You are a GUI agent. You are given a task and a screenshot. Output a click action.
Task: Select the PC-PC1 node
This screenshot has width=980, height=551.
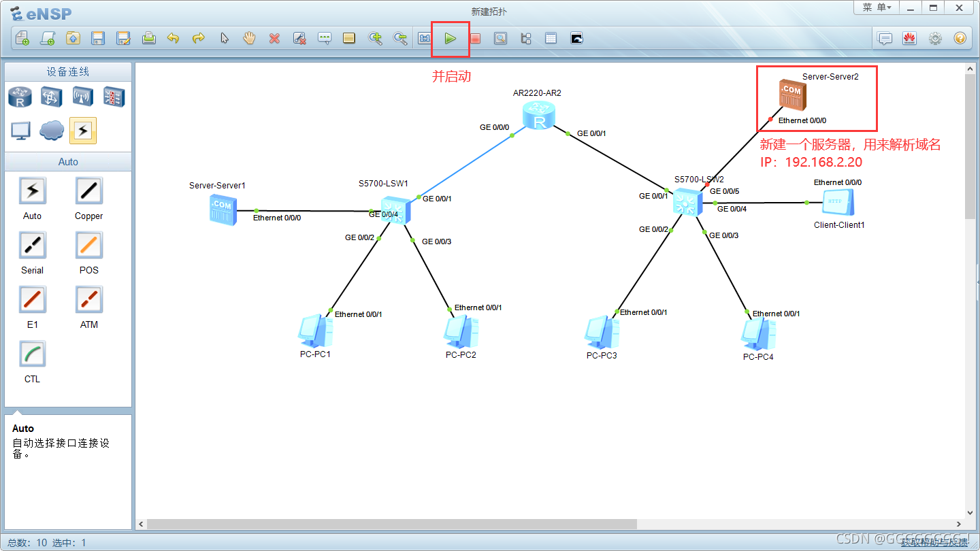coord(315,331)
